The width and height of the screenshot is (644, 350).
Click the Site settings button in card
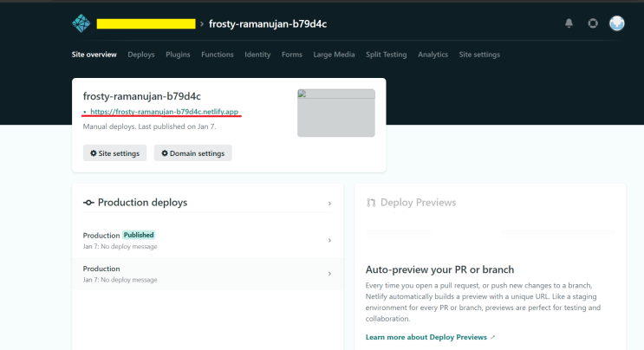click(114, 153)
